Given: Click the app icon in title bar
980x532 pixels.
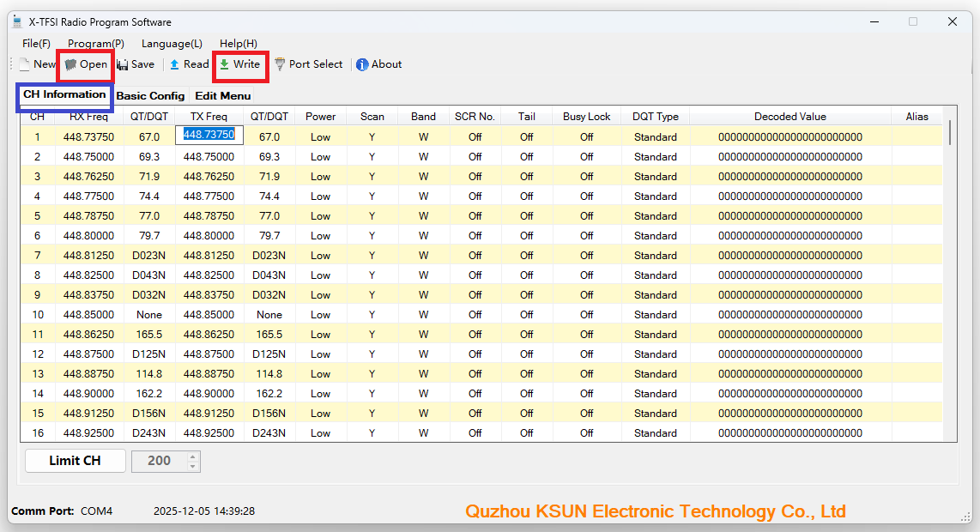Looking at the screenshot, I should (17, 21).
